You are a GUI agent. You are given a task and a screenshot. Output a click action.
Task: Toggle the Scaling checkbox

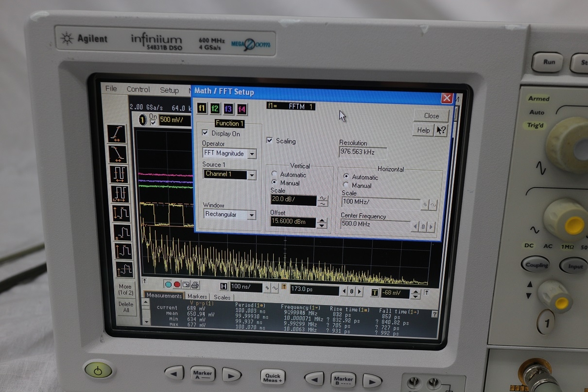click(270, 140)
